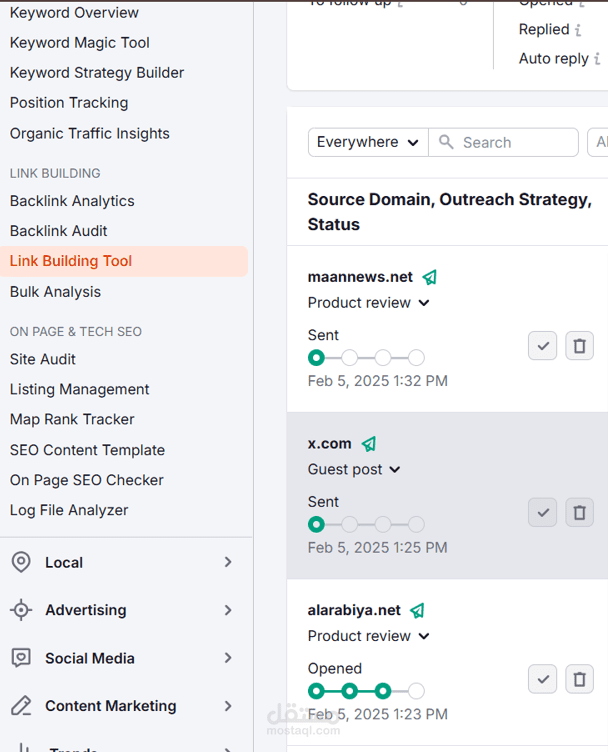The height and width of the screenshot is (752, 608).
Task: Expand the Advertising section chevron
Action: point(228,610)
